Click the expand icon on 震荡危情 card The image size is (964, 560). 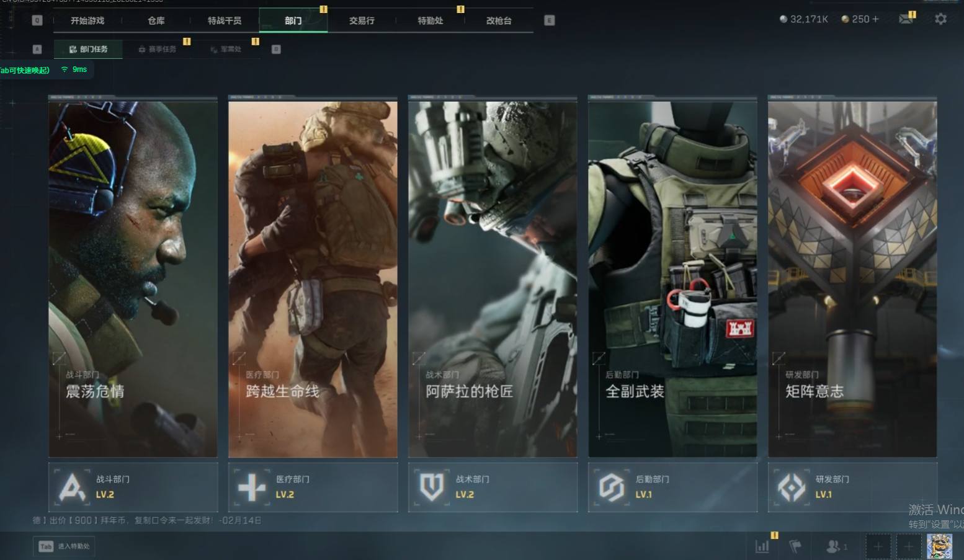click(59, 358)
